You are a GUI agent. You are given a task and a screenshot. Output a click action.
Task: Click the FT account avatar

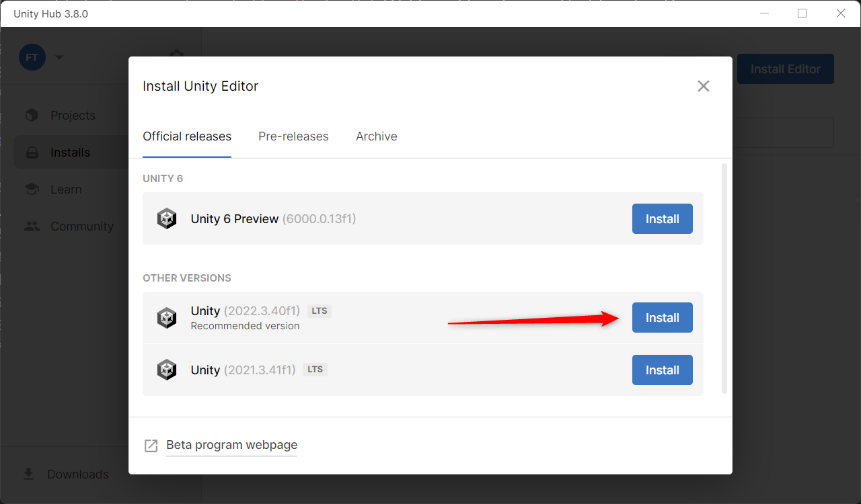pos(32,58)
